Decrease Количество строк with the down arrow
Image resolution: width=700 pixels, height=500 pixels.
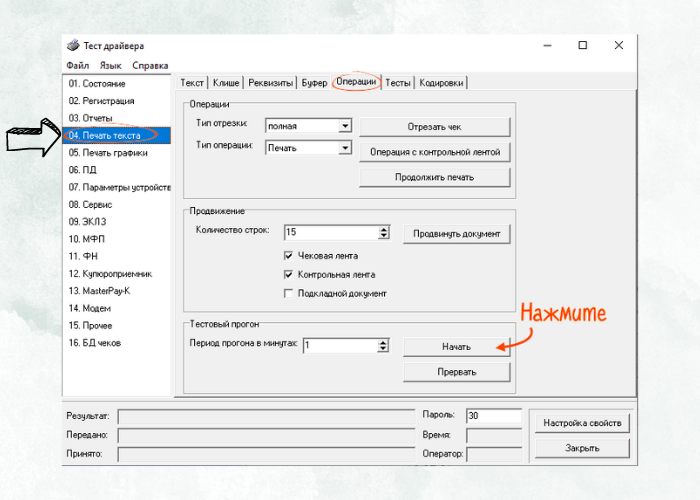[x=384, y=236]
